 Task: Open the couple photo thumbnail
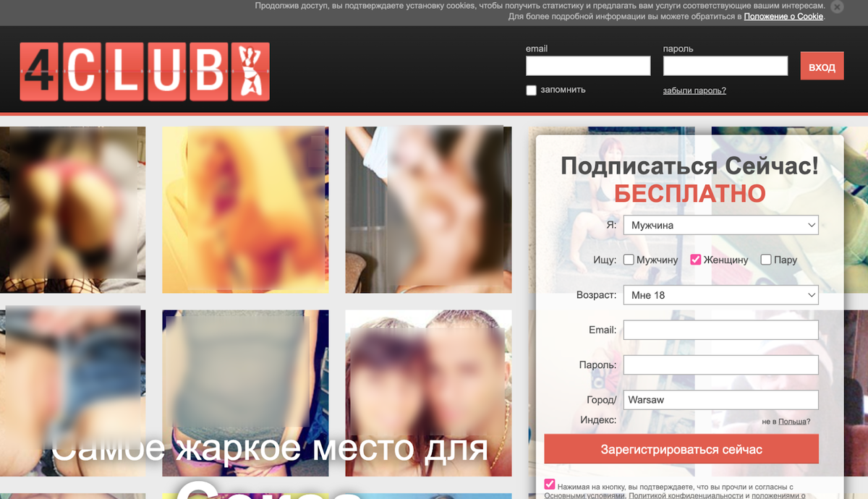428,393
